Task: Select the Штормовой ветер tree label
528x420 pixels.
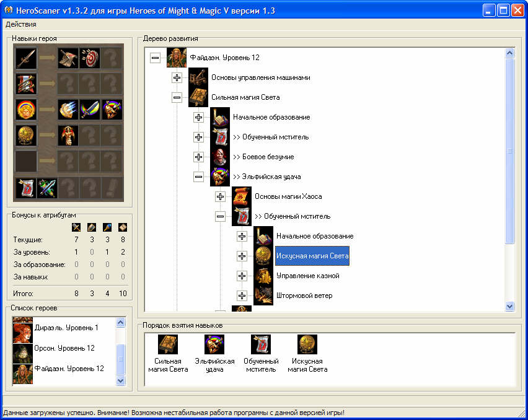Action: tap(304, 296)
